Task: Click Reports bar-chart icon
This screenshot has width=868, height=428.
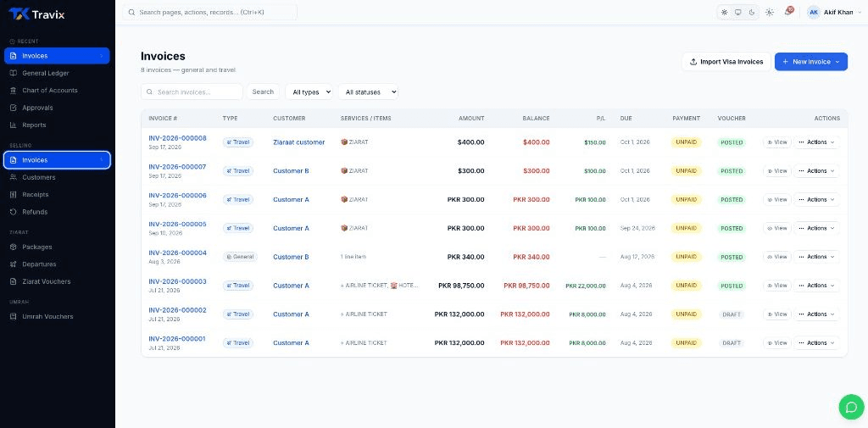Action: [x=14, y=125]
